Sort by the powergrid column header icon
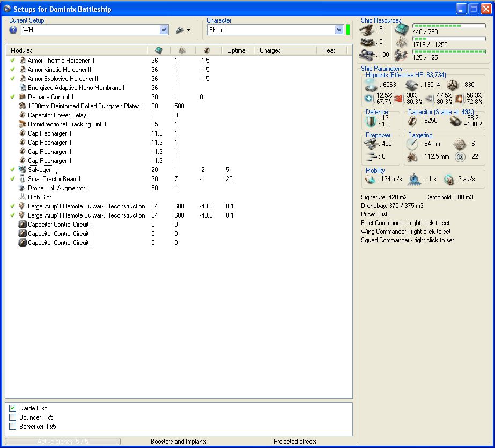Image resolution: width=495 pixels, height=448 pixels. (x=182, y=50)
